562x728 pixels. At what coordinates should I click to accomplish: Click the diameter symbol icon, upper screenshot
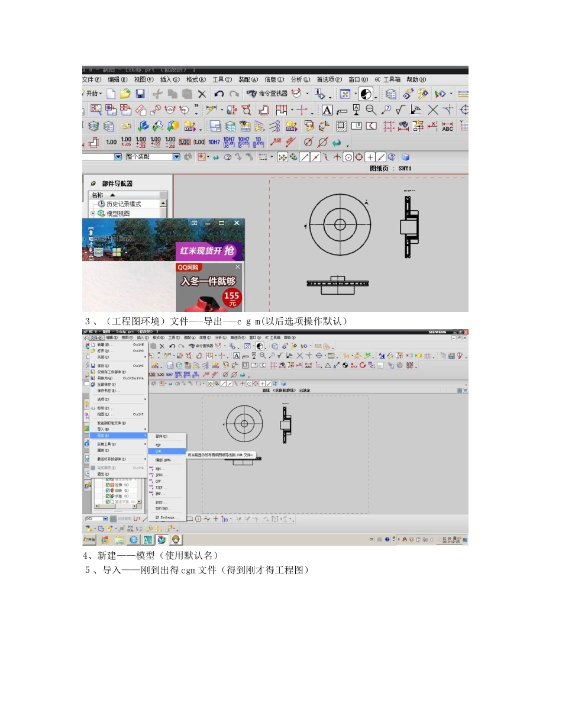(308, 142)
